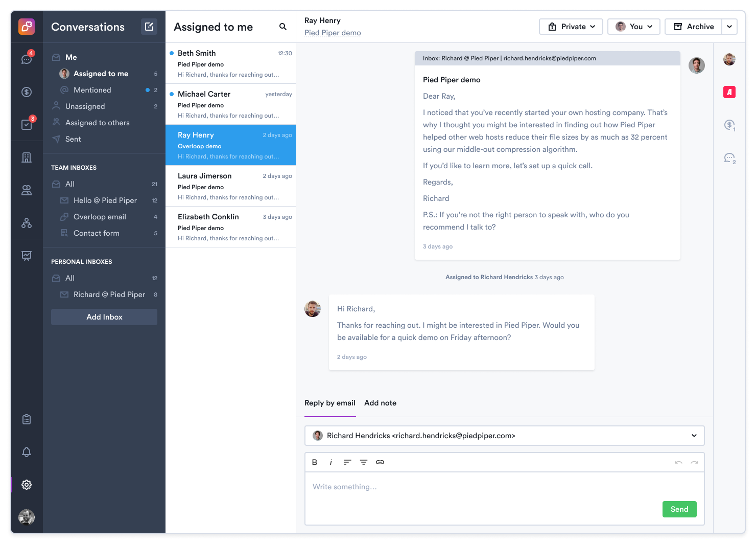Click the Overloop logo icon
Screen dimensions: 756x544
click(x=27, y=27)
